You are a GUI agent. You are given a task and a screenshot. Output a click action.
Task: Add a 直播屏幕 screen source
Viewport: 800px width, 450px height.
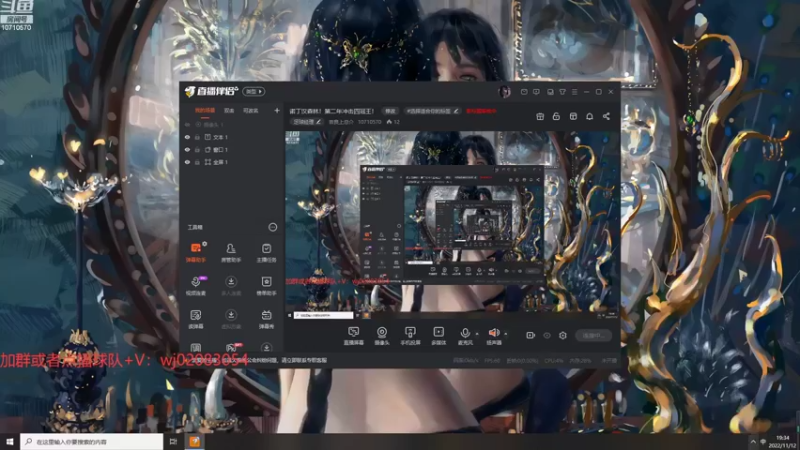point(353,336)
